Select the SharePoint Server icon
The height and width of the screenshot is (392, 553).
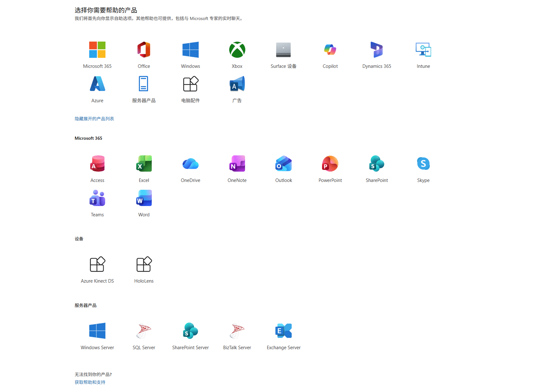pos(191,331)
